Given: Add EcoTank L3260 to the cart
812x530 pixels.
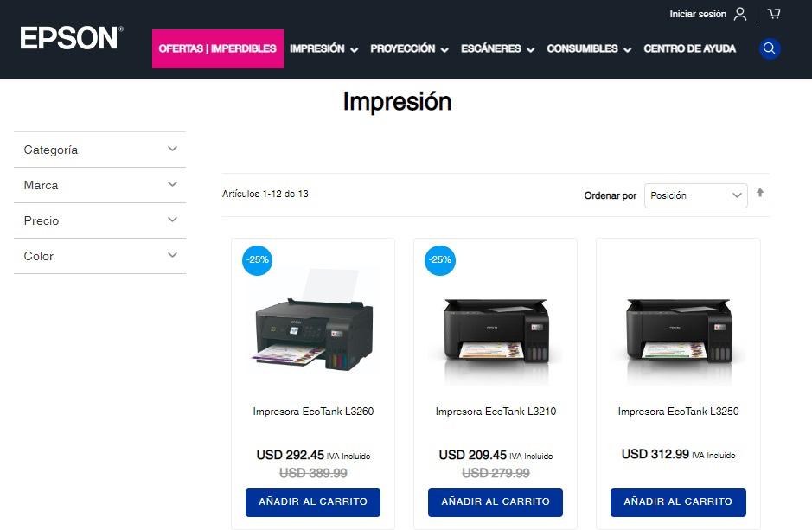Looking at the screenshot, I should 313,502.
